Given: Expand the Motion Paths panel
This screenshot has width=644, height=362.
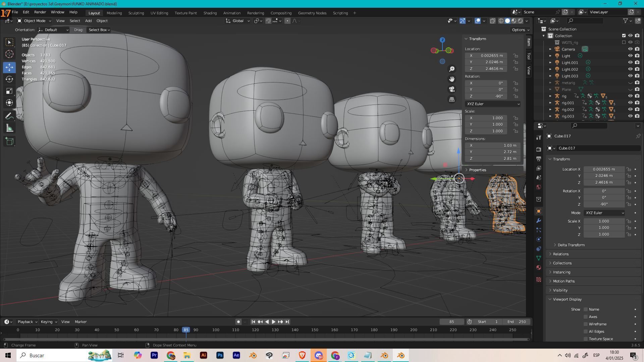Looking at the screenshot, I should pos(563,281).
